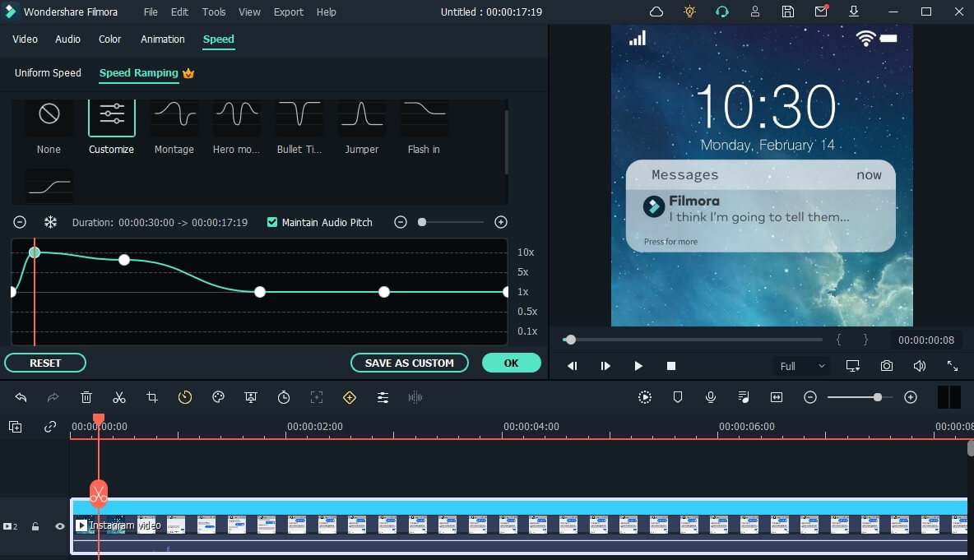
Task: Toggle Maintain Audio Pitch checkbox
Action: tap(272, 222)
